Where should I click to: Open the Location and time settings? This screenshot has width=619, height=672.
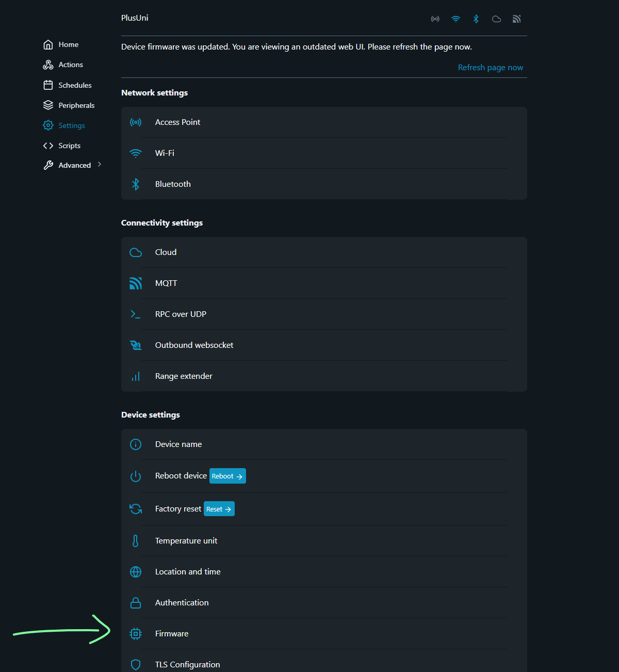(188, 572)
